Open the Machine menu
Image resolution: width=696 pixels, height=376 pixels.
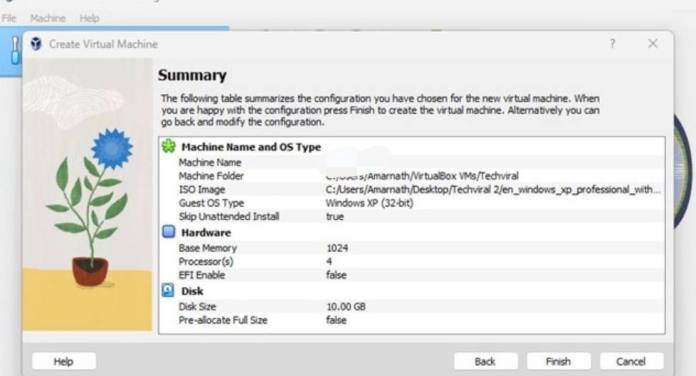tap(47, 18)
